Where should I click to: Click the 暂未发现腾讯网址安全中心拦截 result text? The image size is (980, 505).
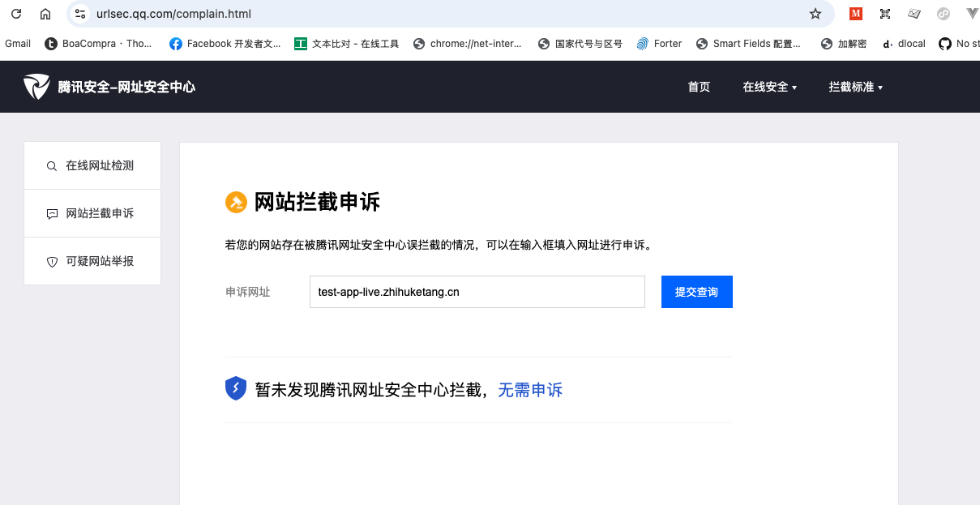point(370,390)
